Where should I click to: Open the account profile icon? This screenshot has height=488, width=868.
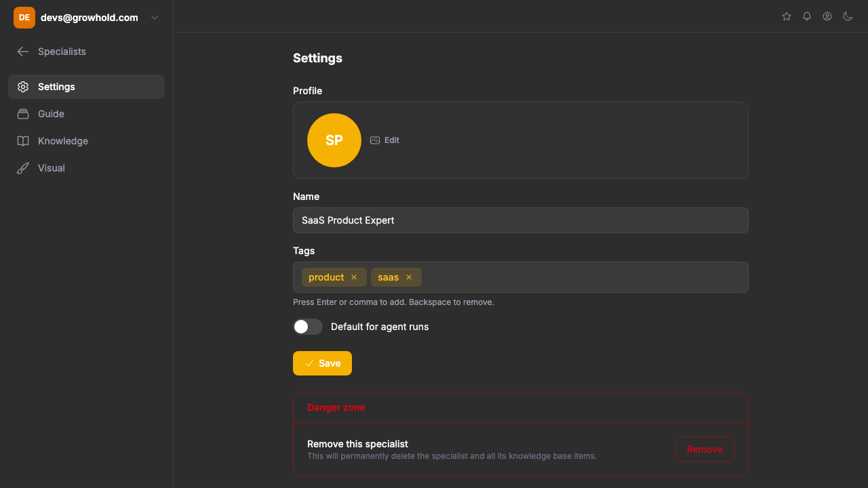pos(827,16)
